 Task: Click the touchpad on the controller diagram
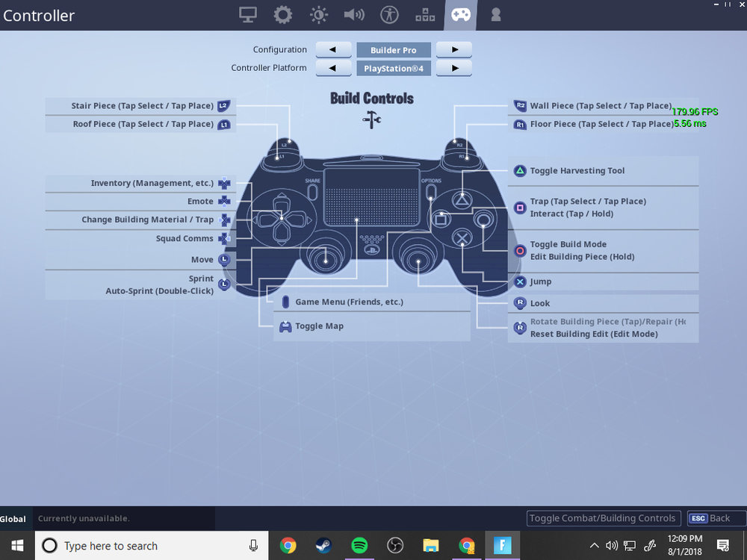click(x=371, y=198)
